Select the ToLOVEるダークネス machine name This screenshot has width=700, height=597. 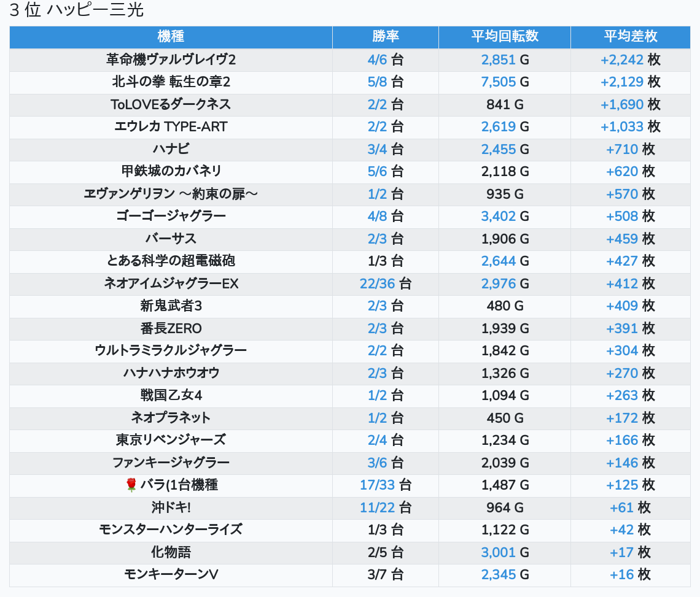[171, 104]
